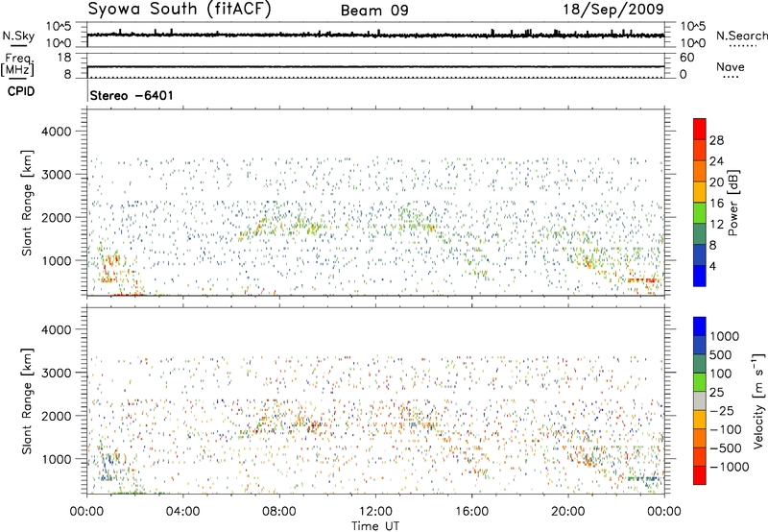Screen dimensions: 768x532
Task: Select the Velocity segment between 500 and 1000
Action: [x=700, y=345]
